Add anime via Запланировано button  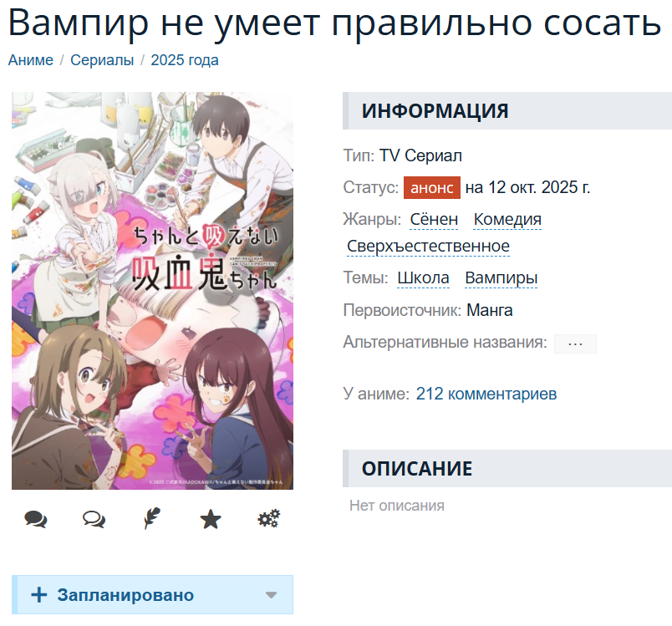click(x=153, y=595)
